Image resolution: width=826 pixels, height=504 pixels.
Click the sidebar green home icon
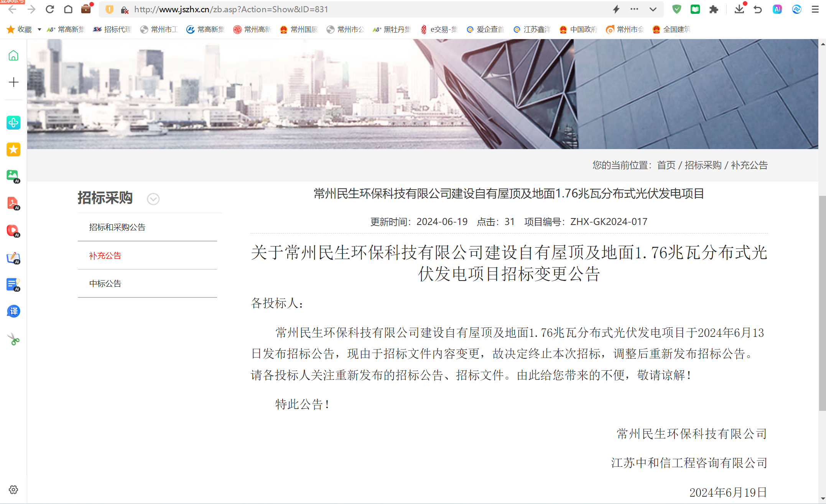point(13,56)
